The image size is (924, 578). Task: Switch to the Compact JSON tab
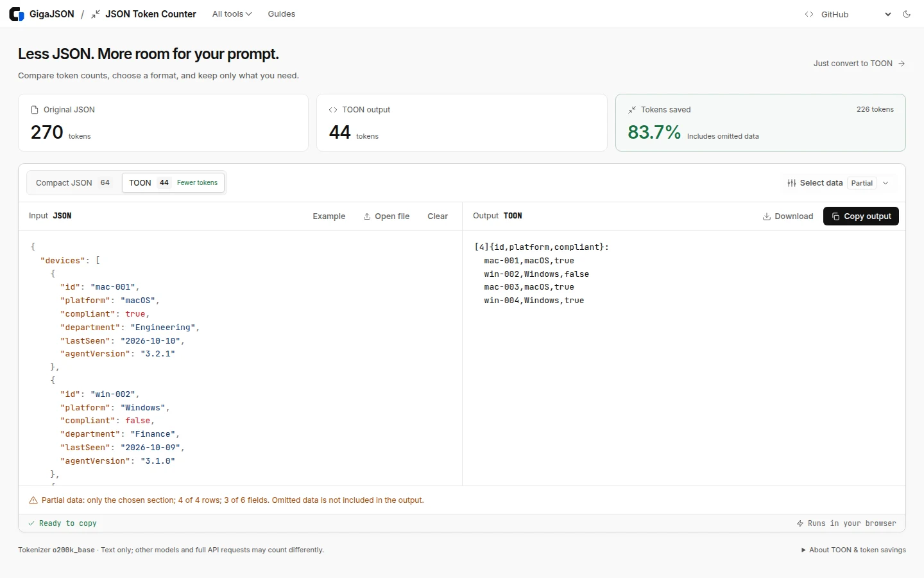(x=73, y=183)
